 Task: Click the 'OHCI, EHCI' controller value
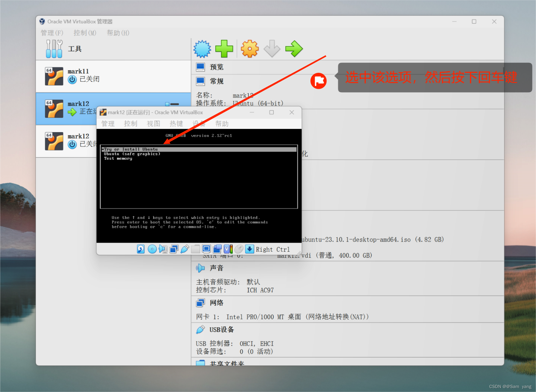click(257, 344)
